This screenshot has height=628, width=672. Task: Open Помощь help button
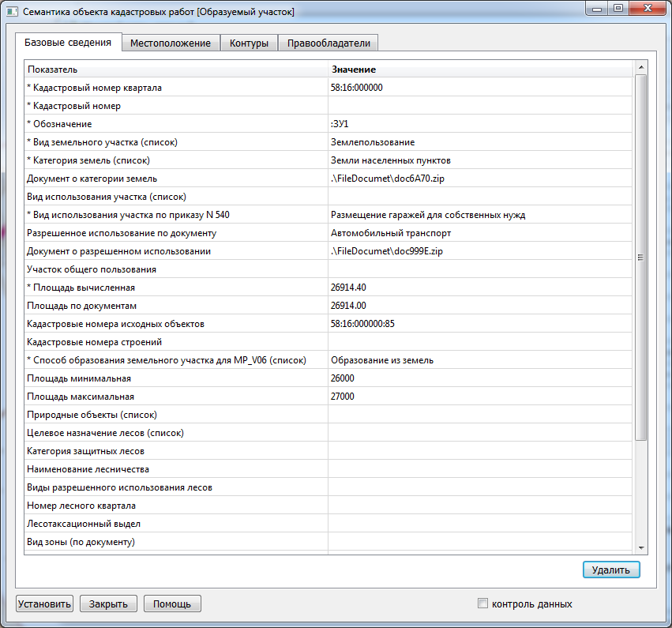point(172,604)
